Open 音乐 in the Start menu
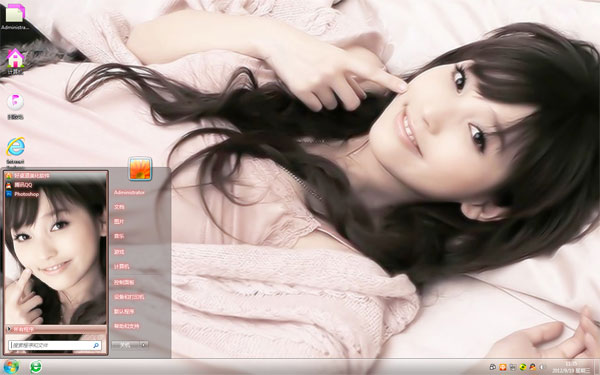 coord(119,236)
